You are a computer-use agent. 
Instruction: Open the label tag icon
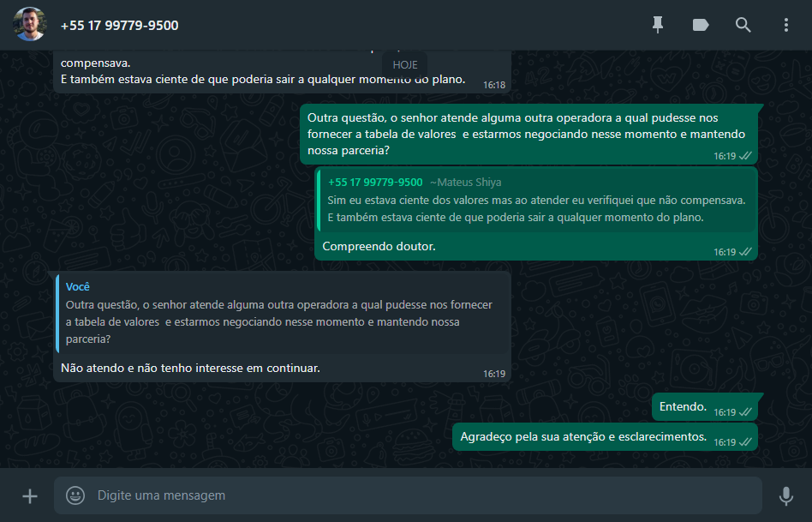(701, 25)
